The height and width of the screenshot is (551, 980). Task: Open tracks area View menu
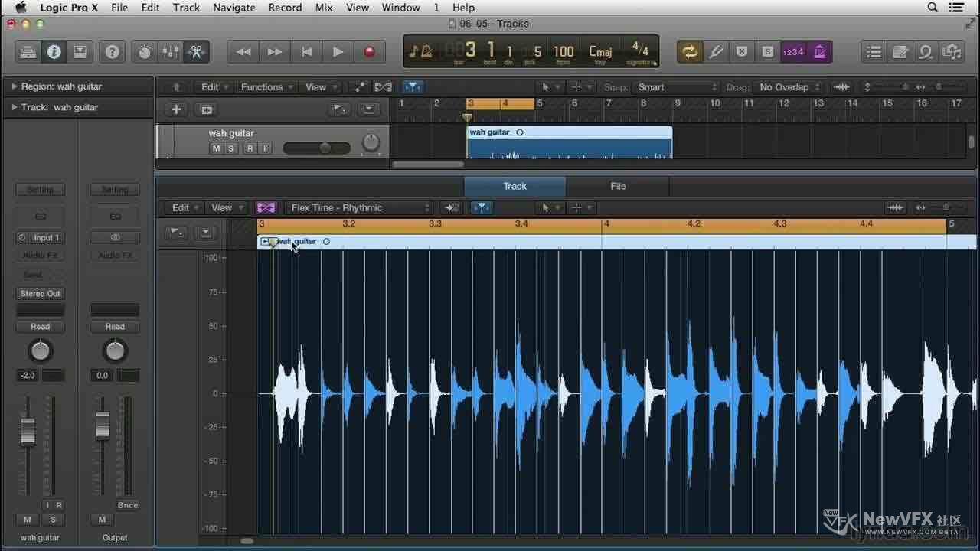(x=319, y=86)
